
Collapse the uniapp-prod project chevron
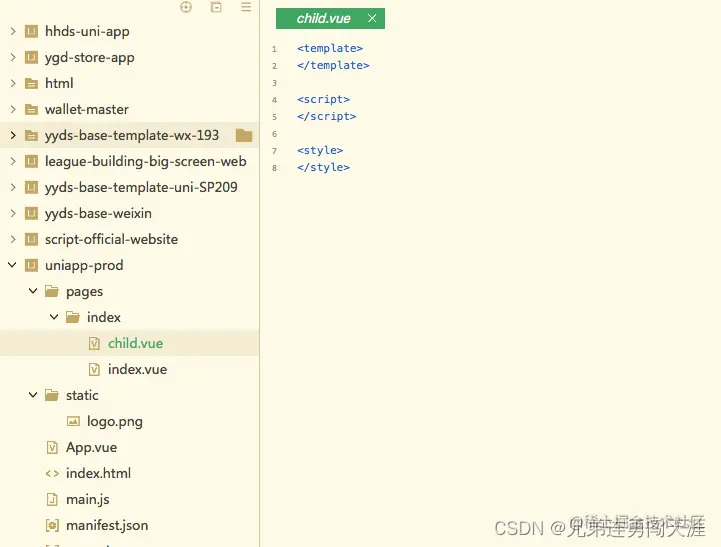pyautogui.click(x=12, y=265)
